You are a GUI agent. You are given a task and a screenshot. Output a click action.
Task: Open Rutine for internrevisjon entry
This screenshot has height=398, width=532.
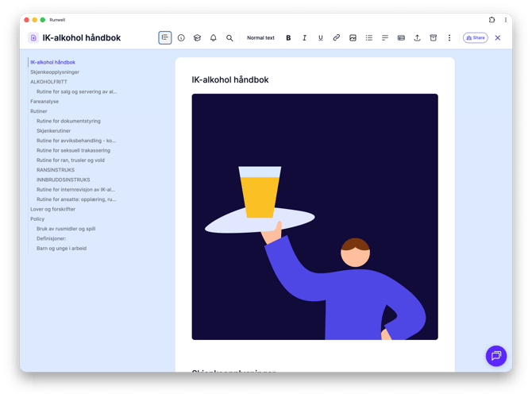pyautogui.click(x=76, y=190)
